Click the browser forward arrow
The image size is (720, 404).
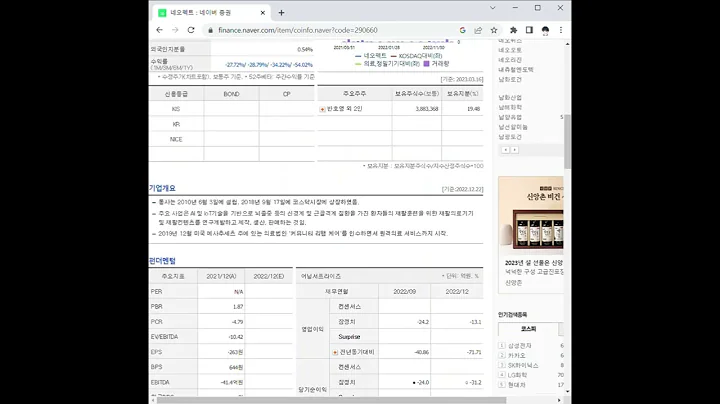click(175, 30)
